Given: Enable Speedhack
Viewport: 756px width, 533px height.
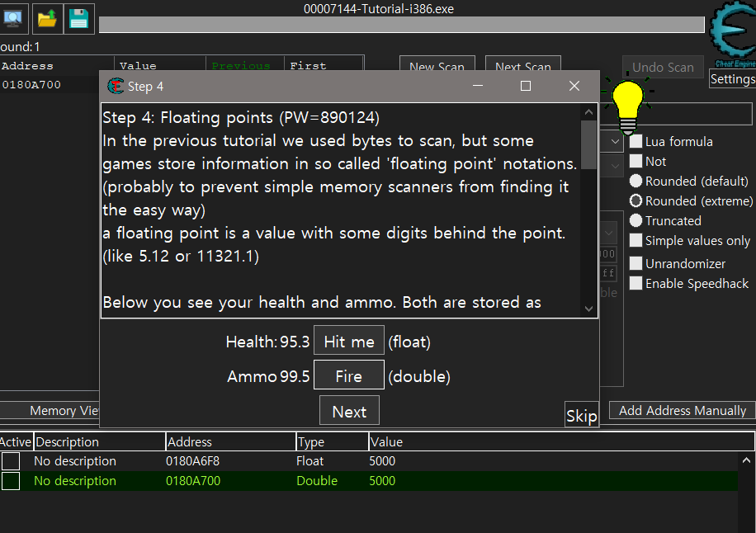Looking at the screenshot, I should (636, 283).
